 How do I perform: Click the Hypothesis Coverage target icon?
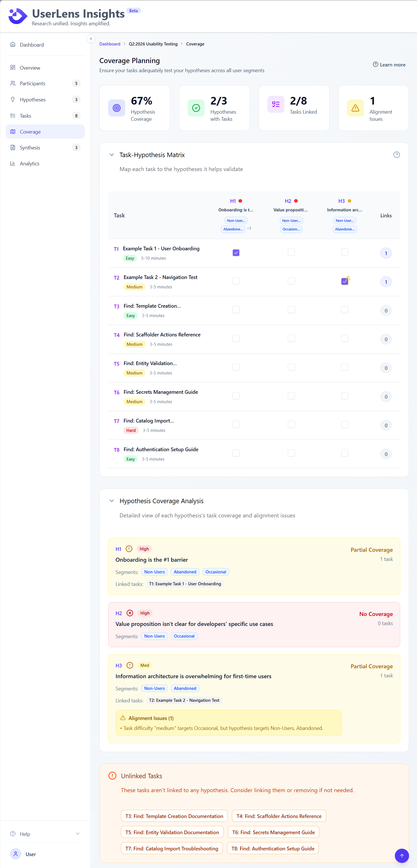tap(116, 108)
